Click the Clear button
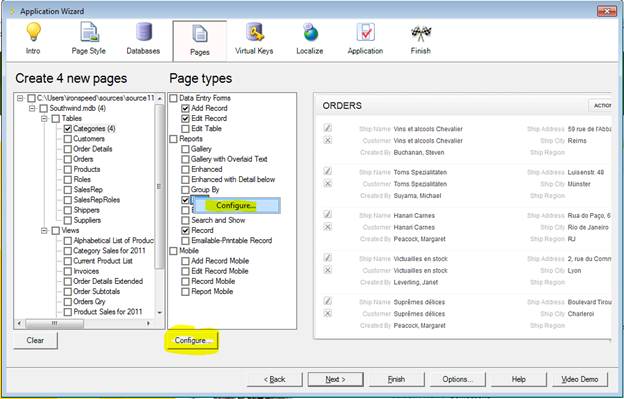 [x=35, y=341]
